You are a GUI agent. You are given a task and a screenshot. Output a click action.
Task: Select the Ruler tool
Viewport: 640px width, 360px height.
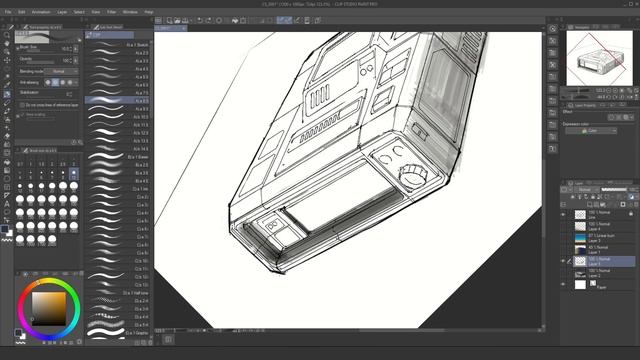[7, 195]
